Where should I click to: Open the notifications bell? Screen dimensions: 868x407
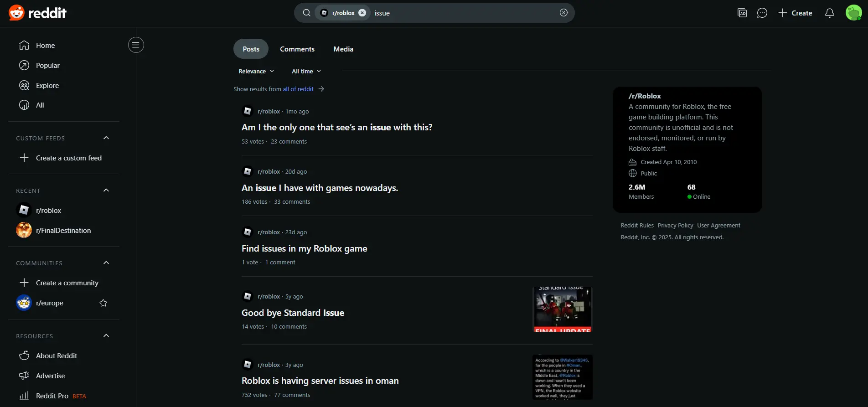tap(830, 13)
